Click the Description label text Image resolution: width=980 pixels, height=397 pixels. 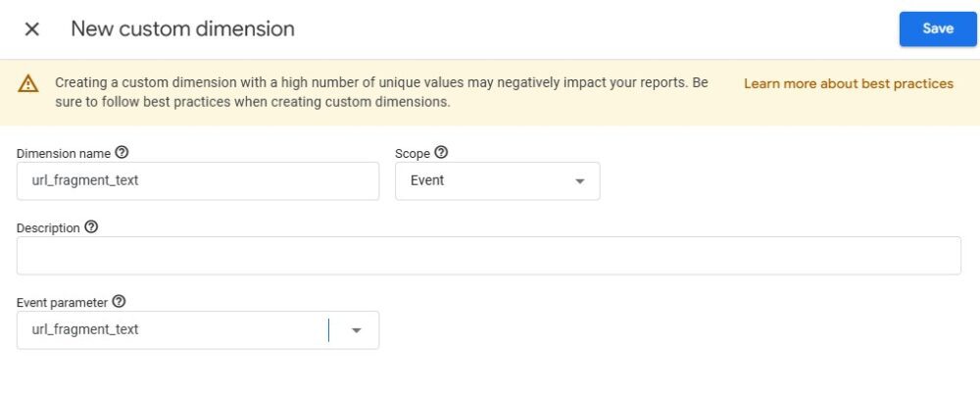(x=48, y=227)
